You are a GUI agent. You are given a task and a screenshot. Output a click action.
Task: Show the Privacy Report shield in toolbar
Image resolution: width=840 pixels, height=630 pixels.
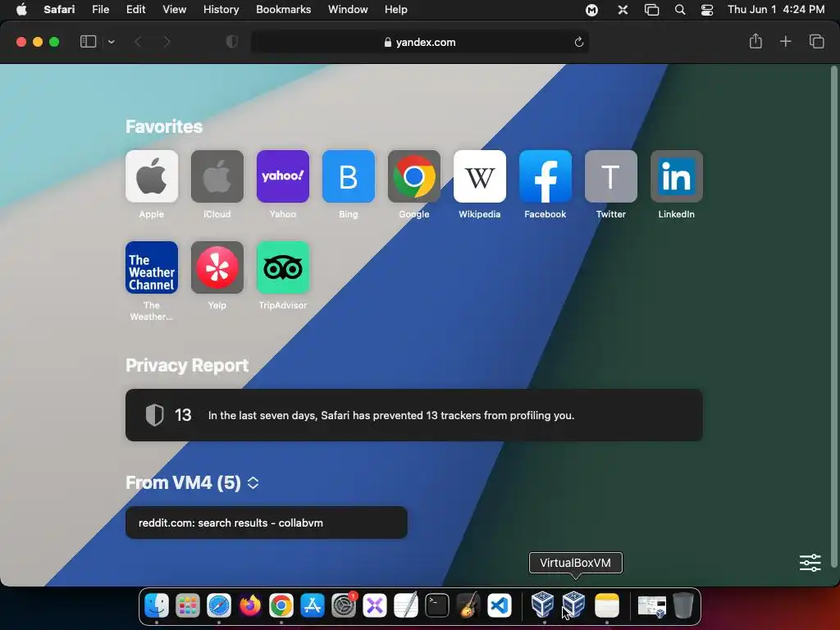point(232,42)
